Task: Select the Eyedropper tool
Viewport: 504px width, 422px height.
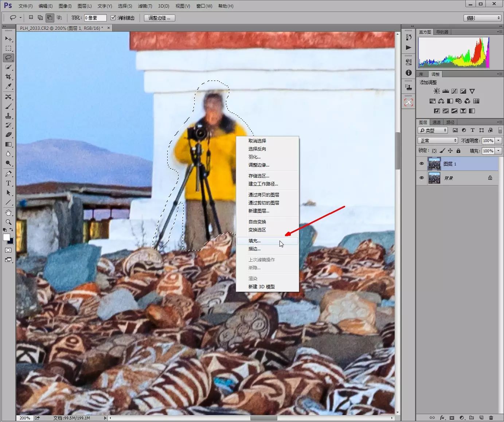Action: [x=8, y=86]
